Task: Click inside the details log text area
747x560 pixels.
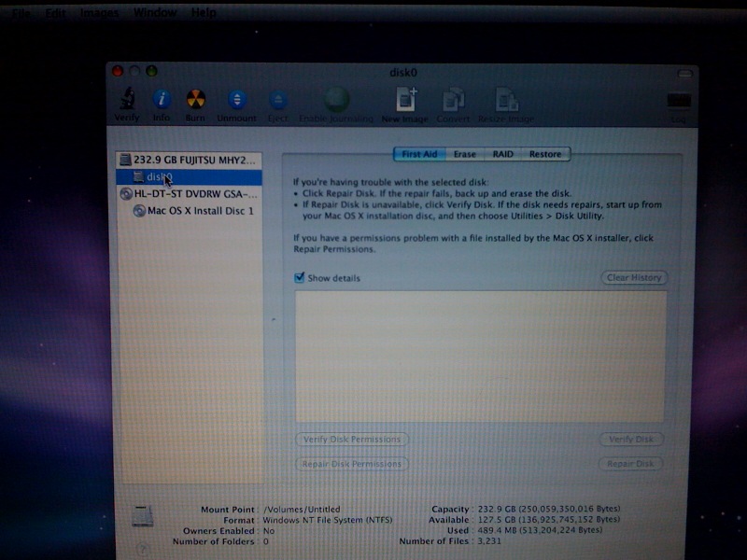Action: 480,357
